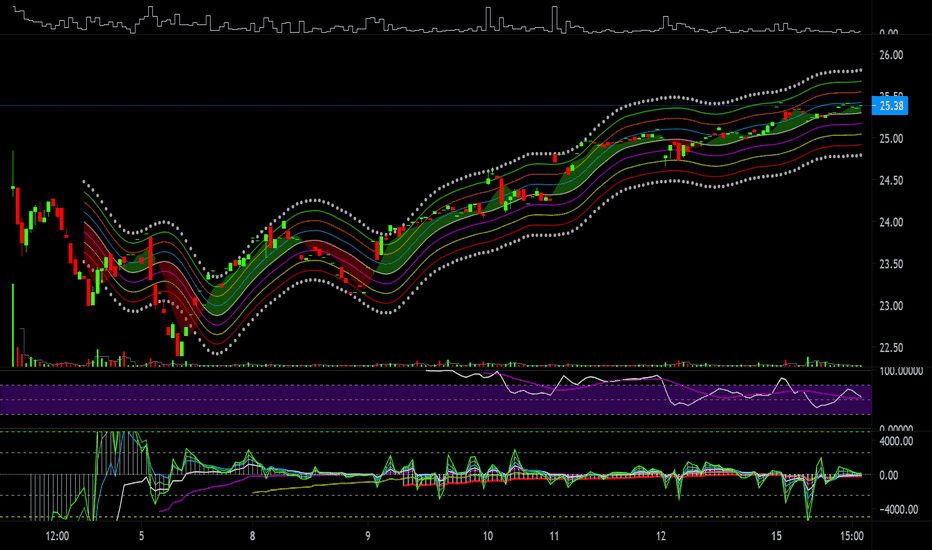This screenshot has height=550, width=932.
Task: Click the 15:00 time axis label
Action: [852, 536]
